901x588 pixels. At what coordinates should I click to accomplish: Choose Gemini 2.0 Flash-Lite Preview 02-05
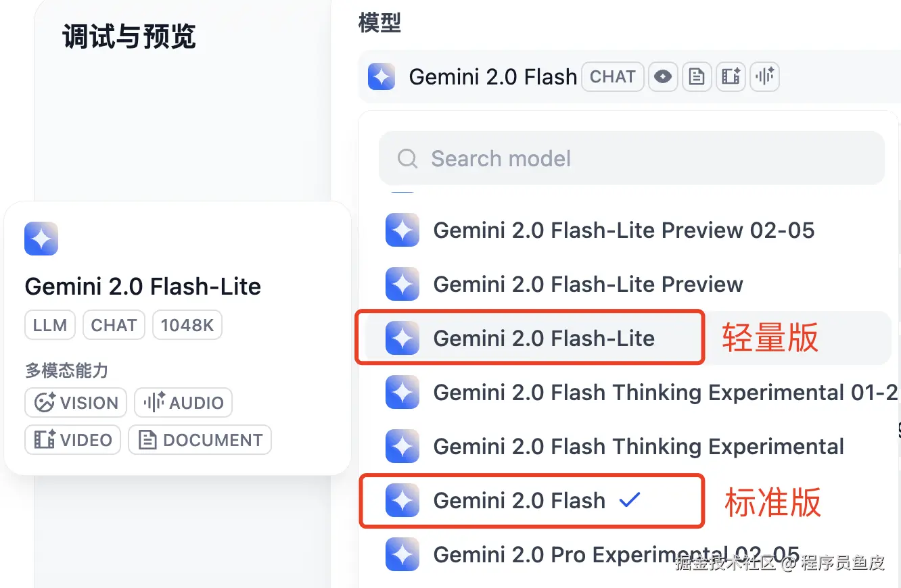tap(624, 230)
